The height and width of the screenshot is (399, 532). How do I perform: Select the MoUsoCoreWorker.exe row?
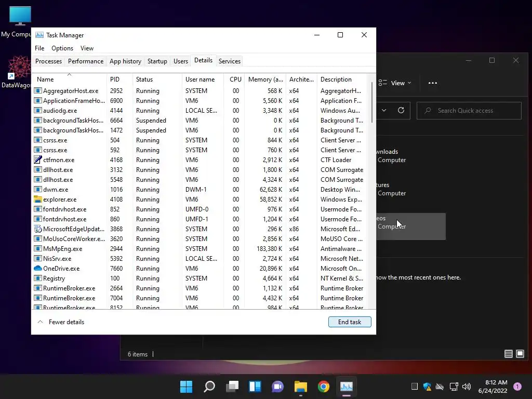coord(200,239)
